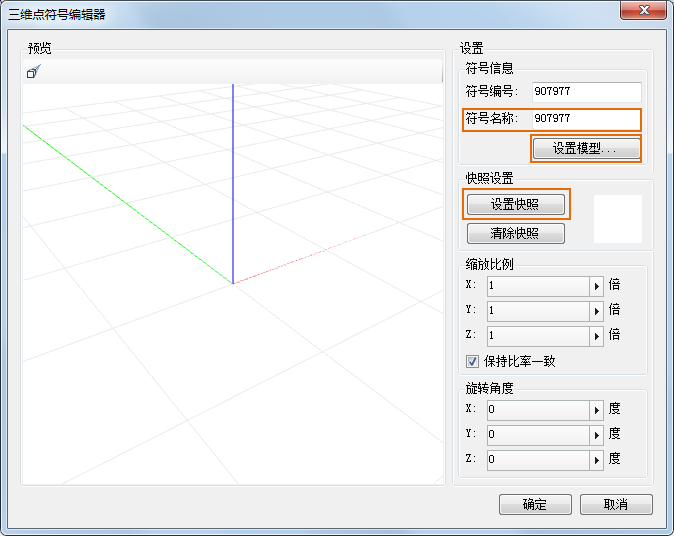Click the 缩放比例 Z value field
Image resolution: width=674 pixels, height=536 pixels.
coord(538,336)
